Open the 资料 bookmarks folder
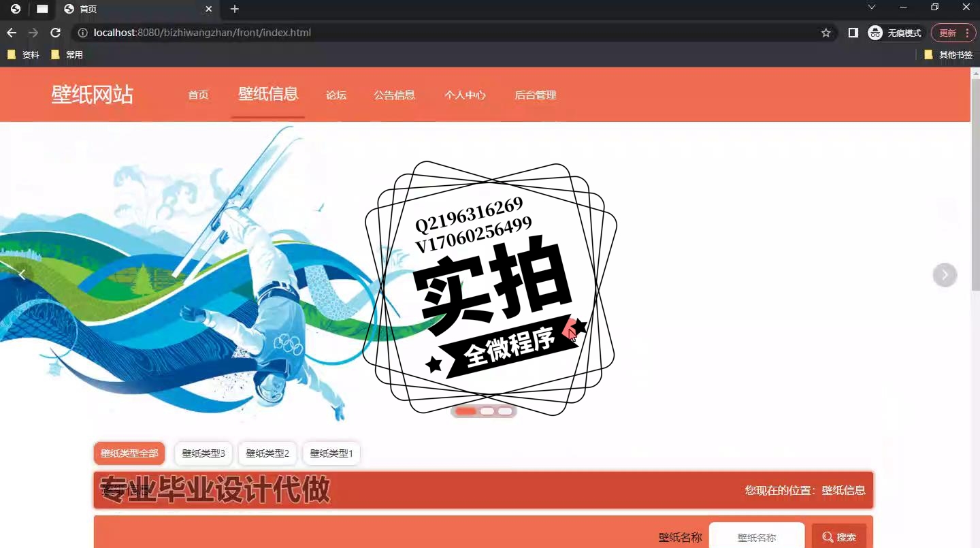Image resolution: width=980 pixels, height=548 pixels. [x=23, y=54]
